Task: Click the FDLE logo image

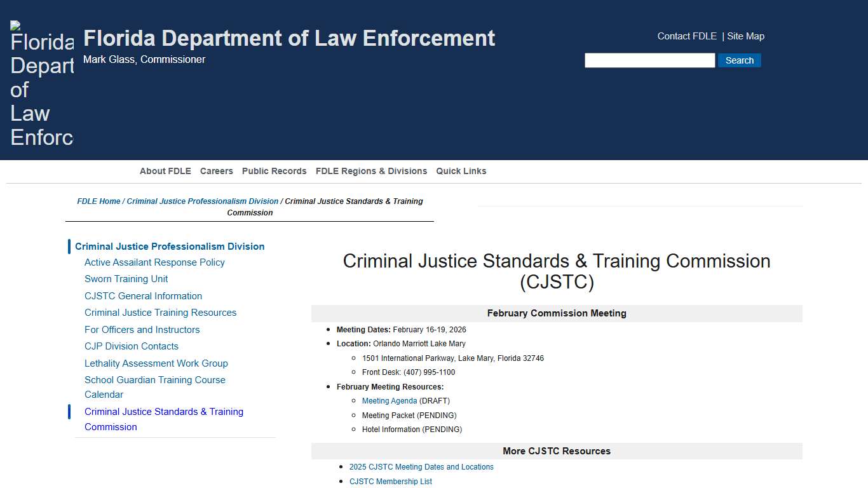Action: (41, 83)
